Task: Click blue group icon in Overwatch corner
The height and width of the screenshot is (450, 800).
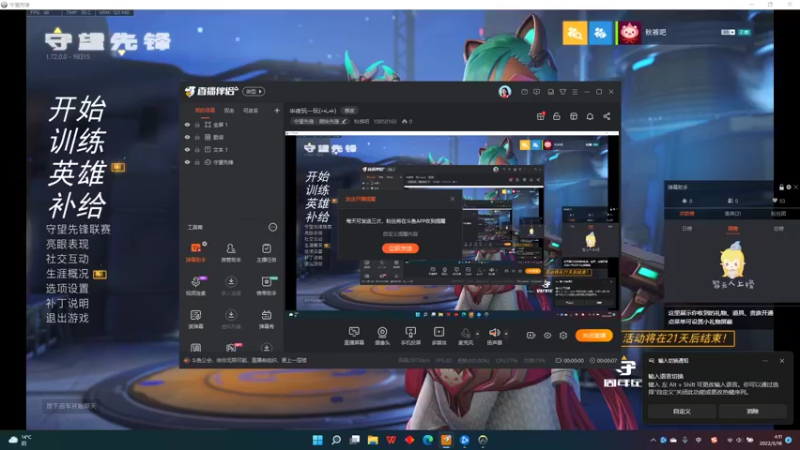Action: click(601, 33)
